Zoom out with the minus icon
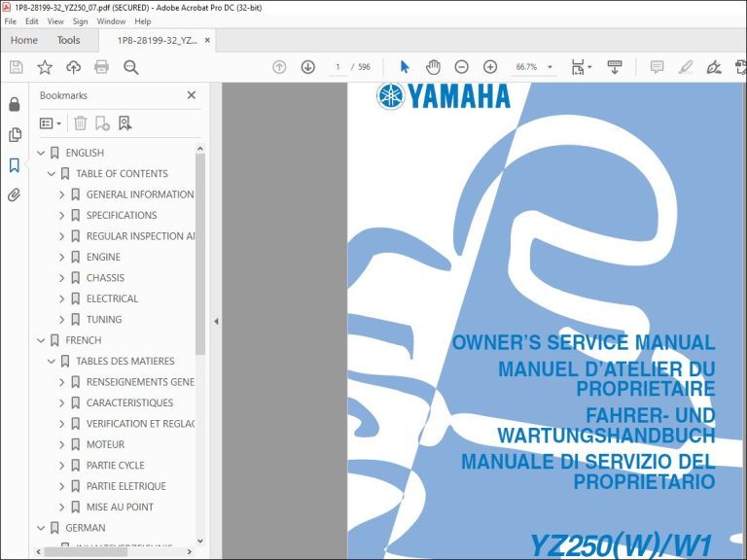747x560 pixels. (462, 67)
